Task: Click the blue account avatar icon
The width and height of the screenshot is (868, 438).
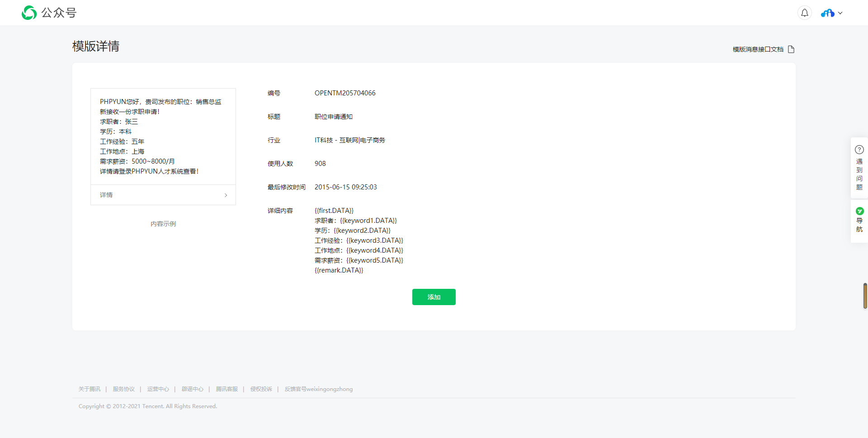Action: 828,13
